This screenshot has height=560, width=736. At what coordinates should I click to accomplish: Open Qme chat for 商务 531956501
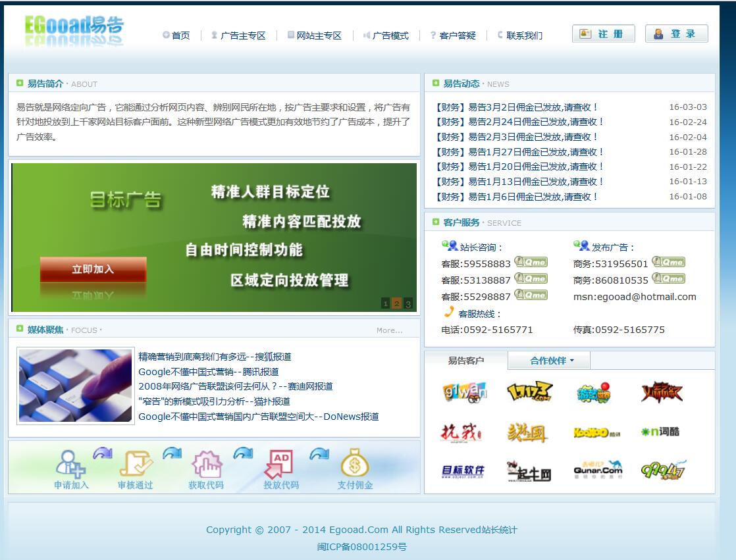(x=668, y=263)
